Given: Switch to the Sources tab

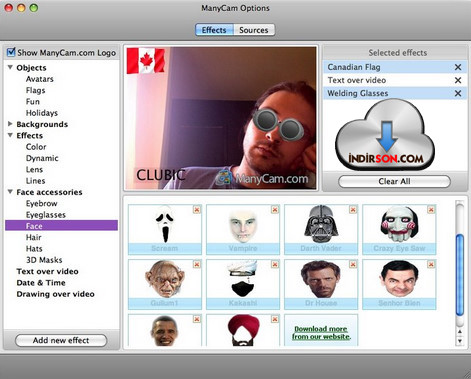Looking at the screenshot, I should (x=254, y=30).
